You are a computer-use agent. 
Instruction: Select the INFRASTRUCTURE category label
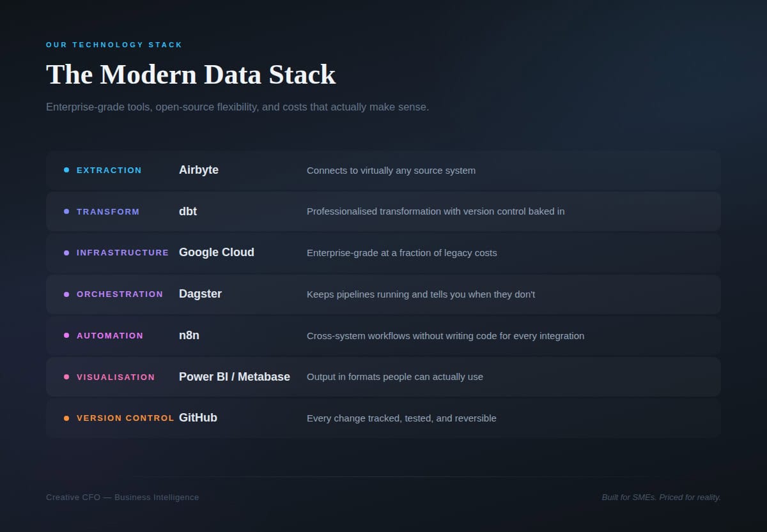click(x=123, y=253)
